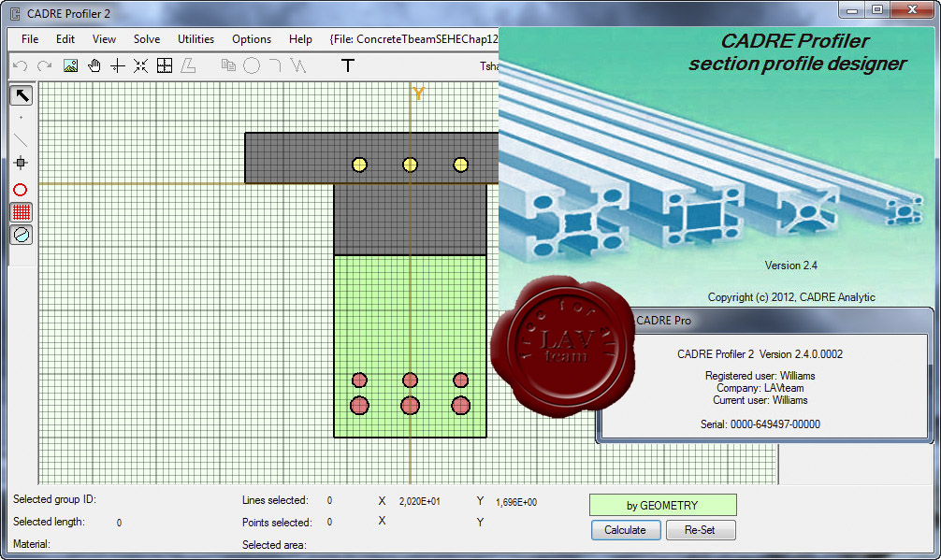This screenshot has height=560, width=941.
Task: Click the X value '2,020E+01'
Action: 419,502
